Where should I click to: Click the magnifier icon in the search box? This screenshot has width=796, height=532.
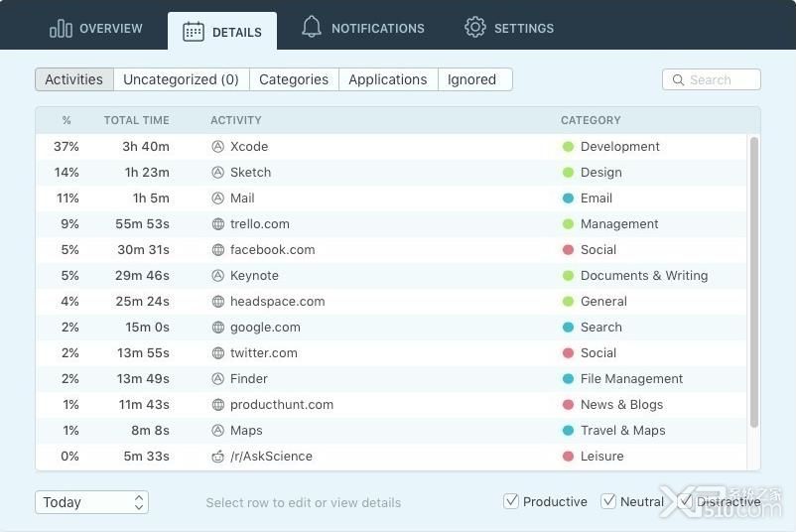coord(678,79)
